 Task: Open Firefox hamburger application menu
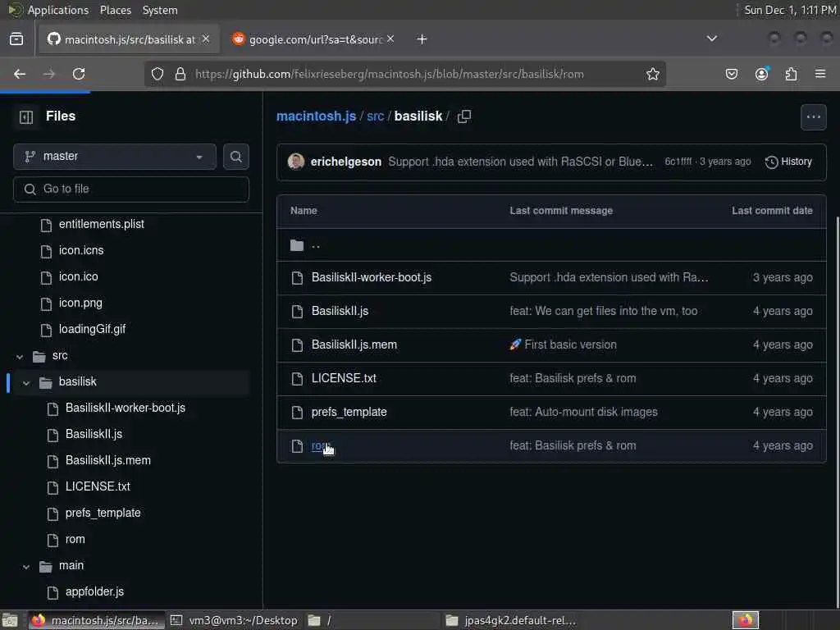(x=820, y=74)
